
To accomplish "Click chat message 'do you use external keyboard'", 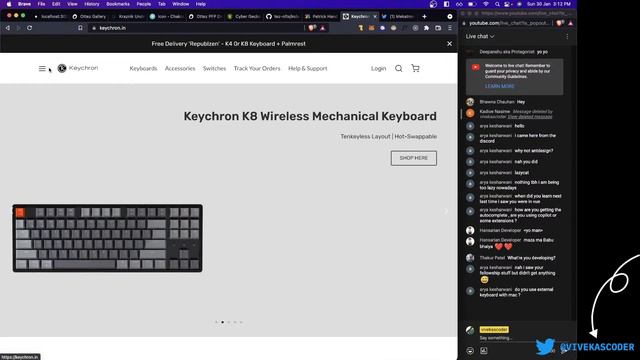I will [x=516, y=292].
